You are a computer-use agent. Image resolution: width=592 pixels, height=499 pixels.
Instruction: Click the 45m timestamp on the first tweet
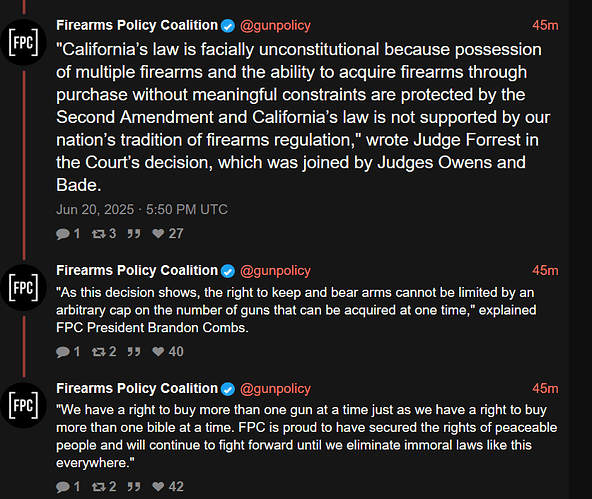(545, 25)
